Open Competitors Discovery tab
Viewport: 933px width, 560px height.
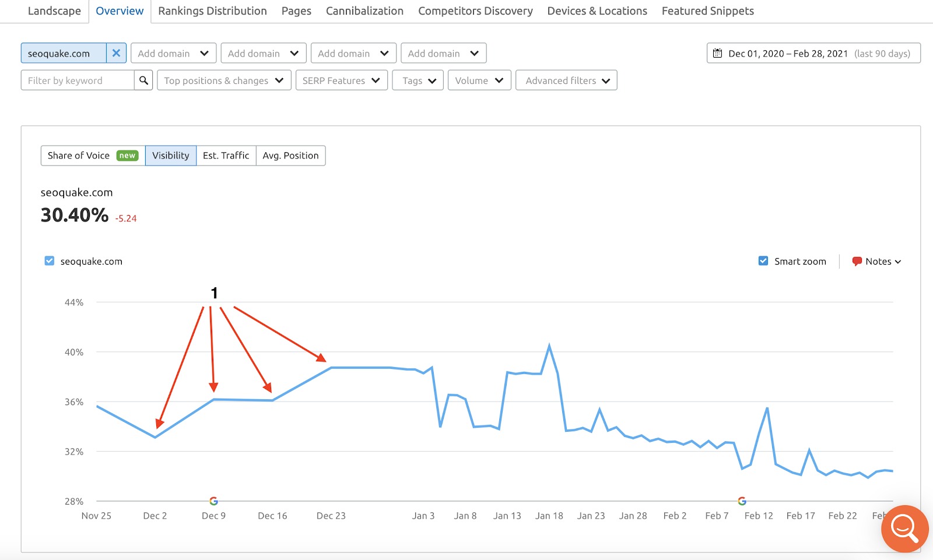475,11
